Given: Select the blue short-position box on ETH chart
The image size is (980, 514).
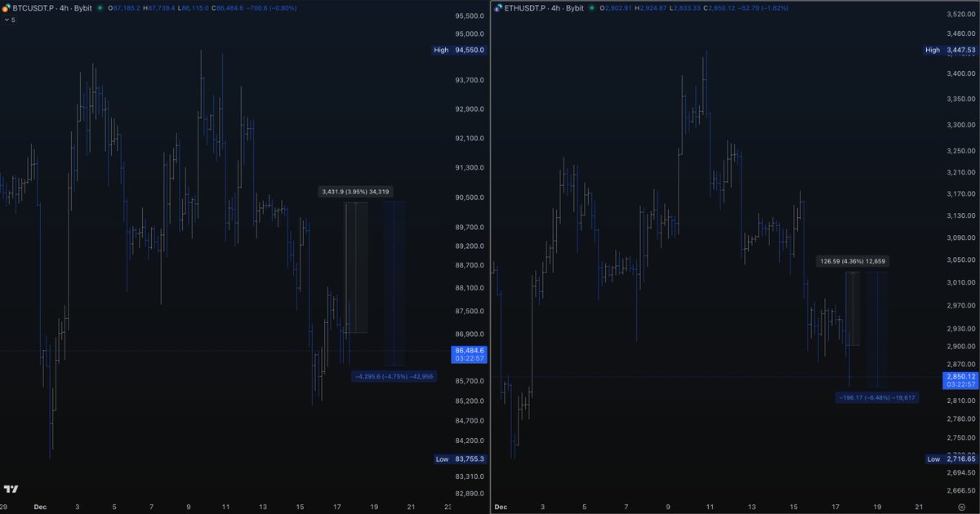Looking at the screenshot, I should (x=877, y=330).
